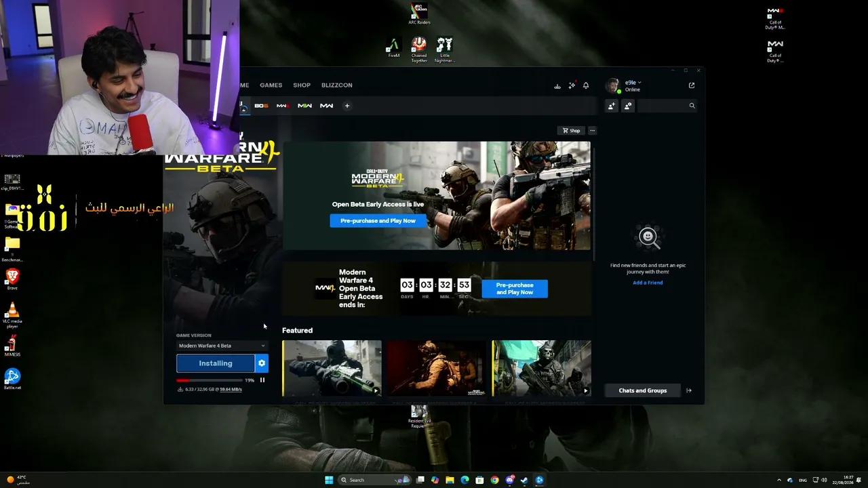Open Discord from the taskbar
868x488 pixels.
pyautogui.click(x=509, y=480)
